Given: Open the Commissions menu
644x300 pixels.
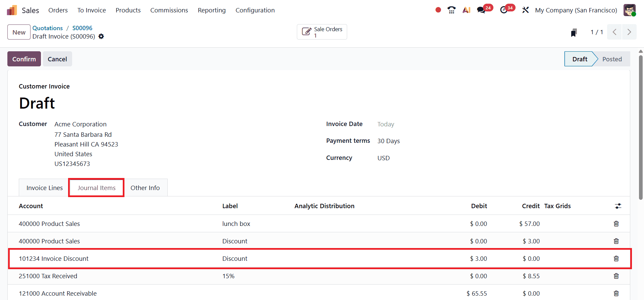Looking at the screenshot, I should [x=169, y=10].
